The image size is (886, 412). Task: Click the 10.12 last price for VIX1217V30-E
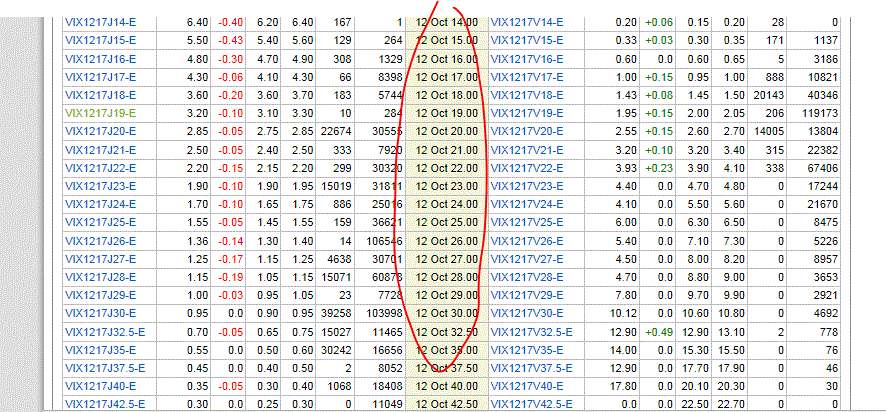click(x=626, y=314)
